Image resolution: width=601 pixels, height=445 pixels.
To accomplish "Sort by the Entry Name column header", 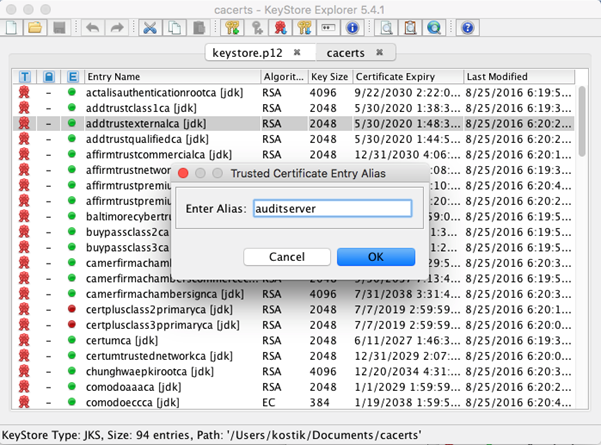I will coord(172,77).
